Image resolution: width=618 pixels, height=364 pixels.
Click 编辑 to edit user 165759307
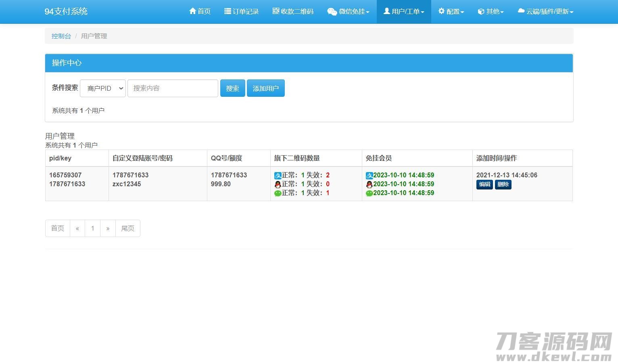tap(484, 184)
